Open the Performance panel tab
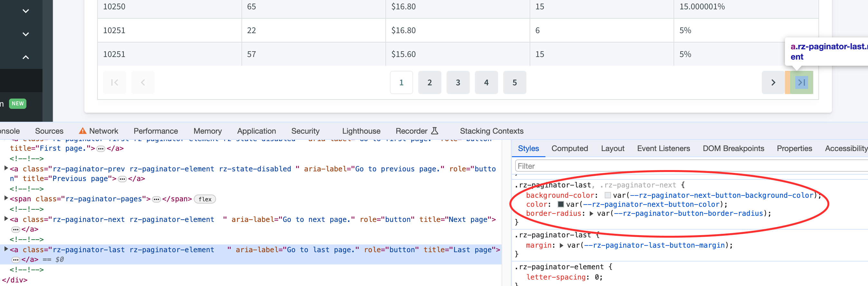This screenshot has height=286, width=868. pos(156,131)
